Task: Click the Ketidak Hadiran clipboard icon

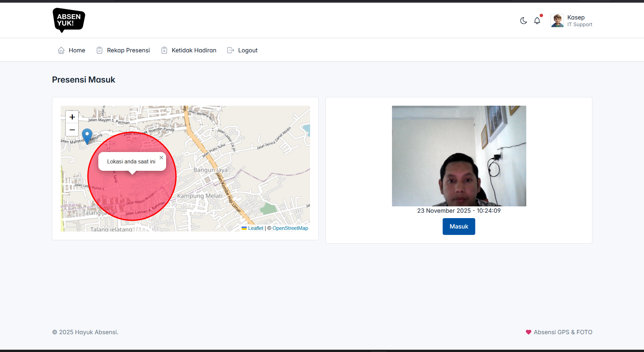Action: click(164, 50)
